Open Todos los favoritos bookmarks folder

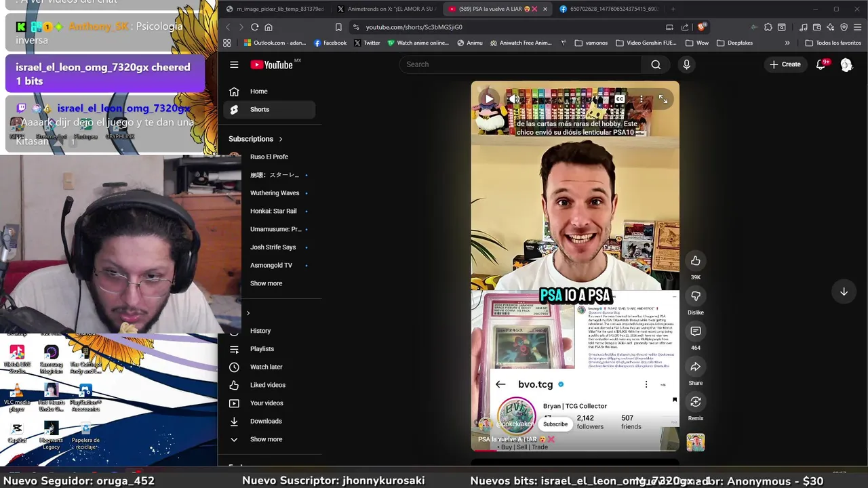pos(833,43)
